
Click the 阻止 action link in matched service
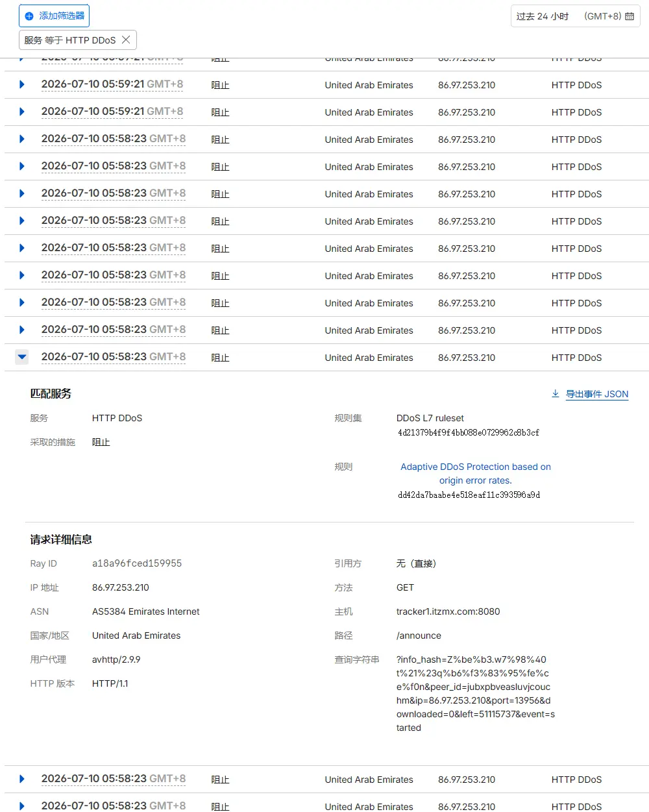[101, 442]
